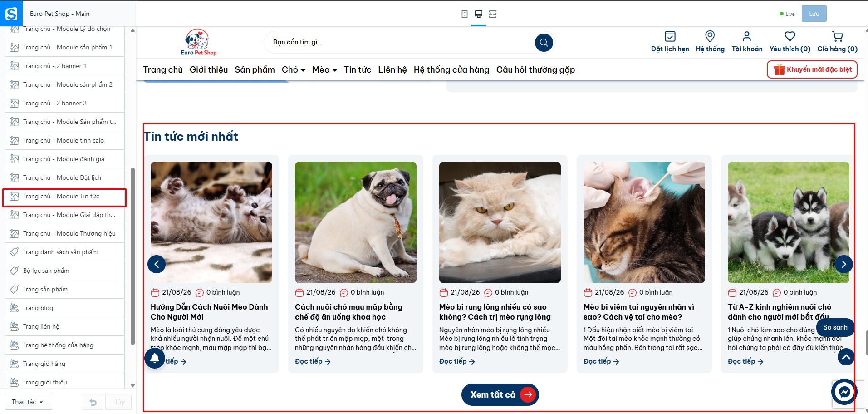Switch to mobile preview icon

coord(464,14)
